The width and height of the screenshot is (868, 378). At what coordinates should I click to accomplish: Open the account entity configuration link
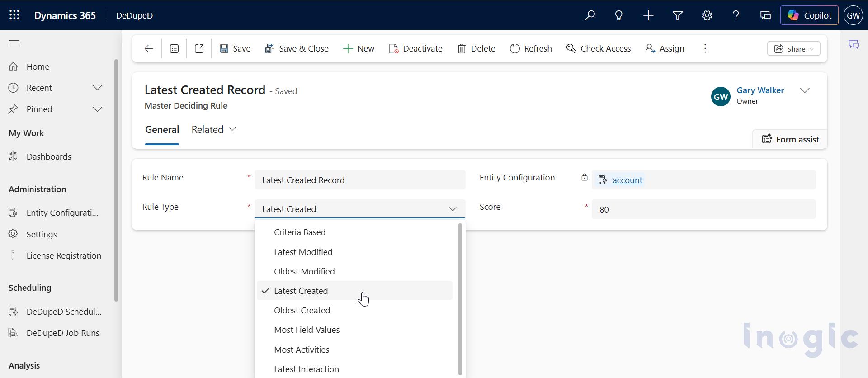click(627, 180)
